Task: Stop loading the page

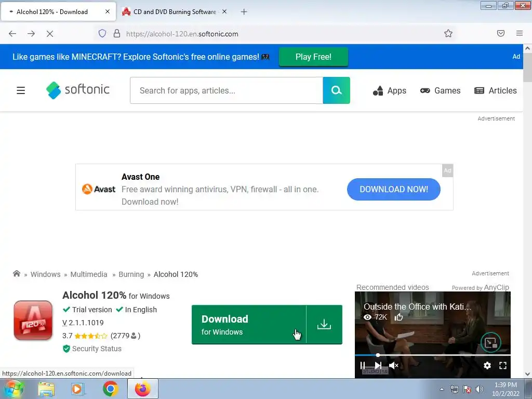Action: (x=49, y=34)
